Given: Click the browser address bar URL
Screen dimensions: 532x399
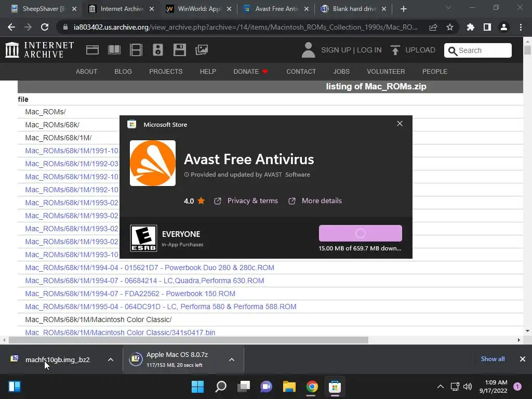Looking at the screenshot, I should pyautogui.click(x=246, y=27).
